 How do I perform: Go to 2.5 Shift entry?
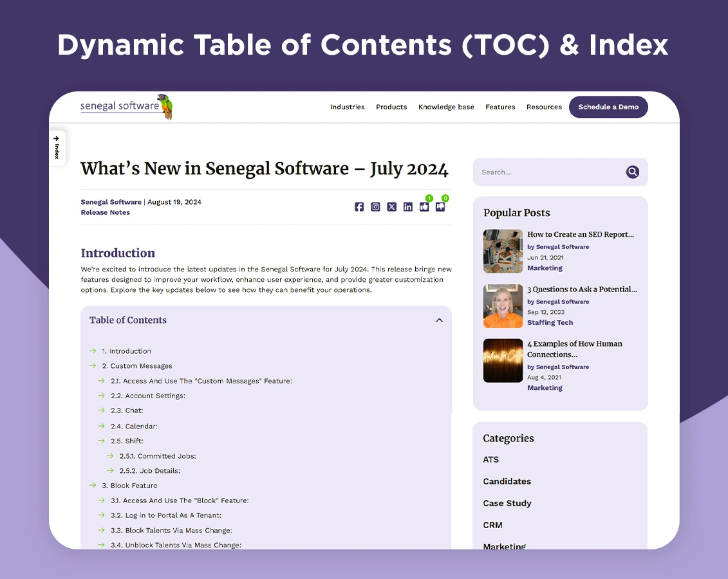tap(127, 441)
